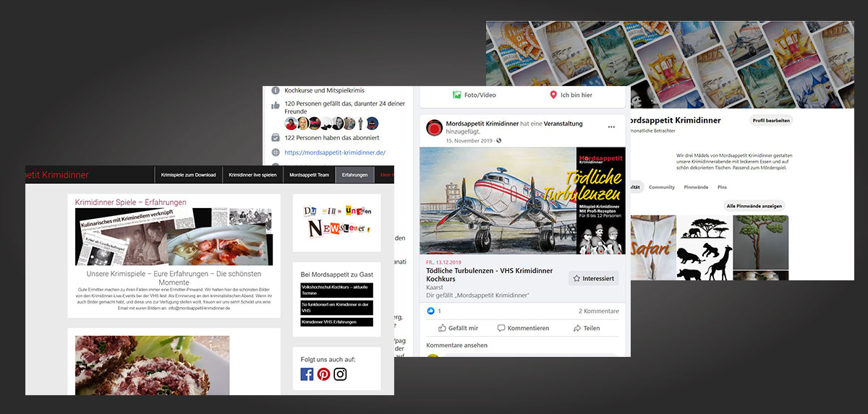This screenshot has width=868, height=414.
Task: Open the Instagram icon under 'Folgt uns auch auf'
Action: pyautogui.click(x=340, y=374)
